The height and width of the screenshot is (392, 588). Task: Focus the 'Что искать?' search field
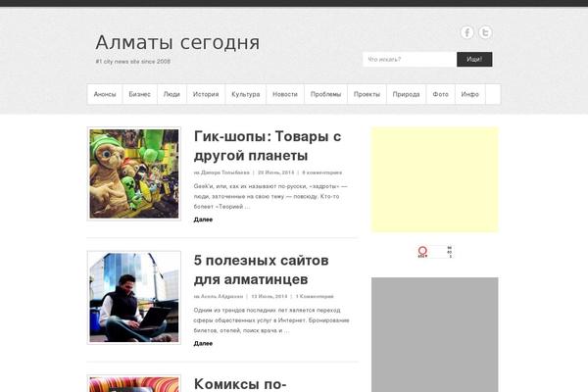[x=410, y=59]
